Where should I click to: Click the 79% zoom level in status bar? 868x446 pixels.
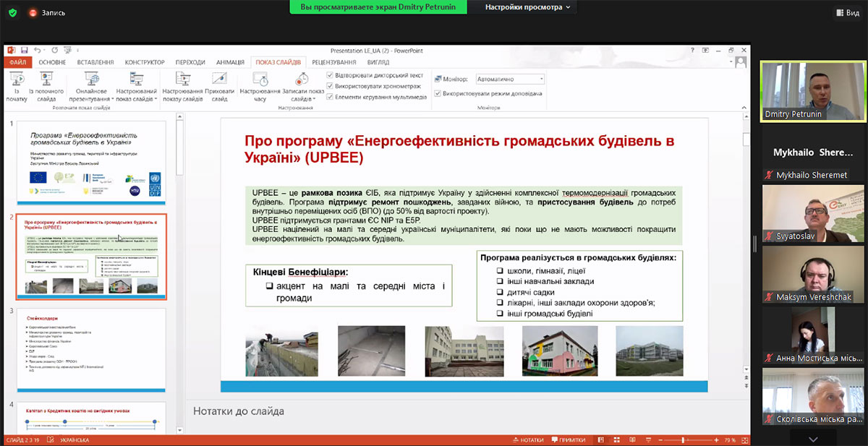pos(730,439)
